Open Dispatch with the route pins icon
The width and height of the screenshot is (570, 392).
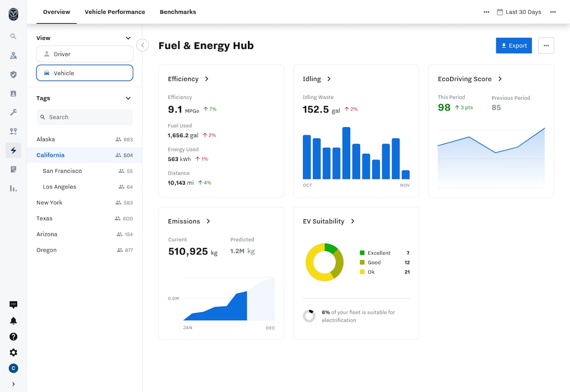click(13, 131)
